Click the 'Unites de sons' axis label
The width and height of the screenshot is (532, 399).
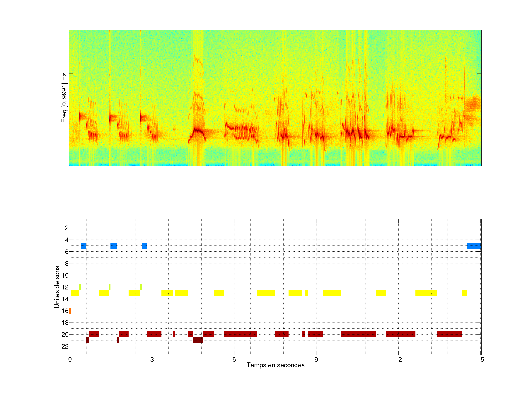[57, 287]
